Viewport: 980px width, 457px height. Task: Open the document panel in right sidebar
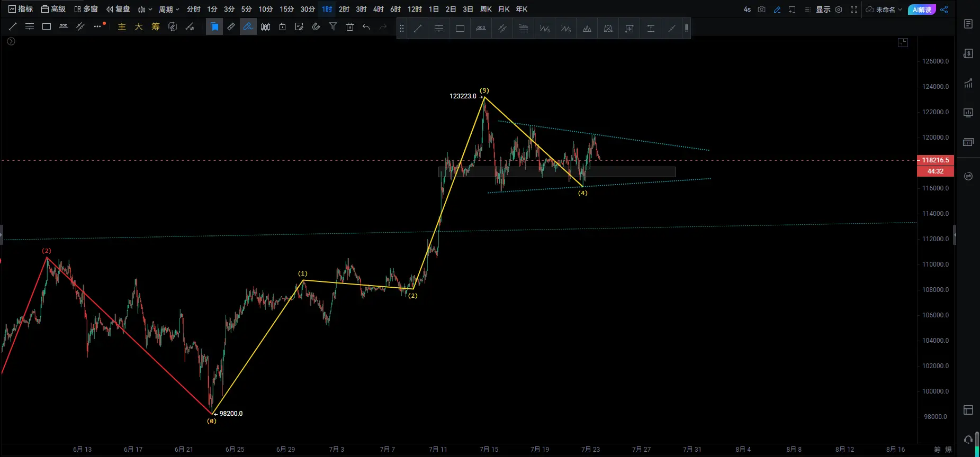tap(968, 24)
